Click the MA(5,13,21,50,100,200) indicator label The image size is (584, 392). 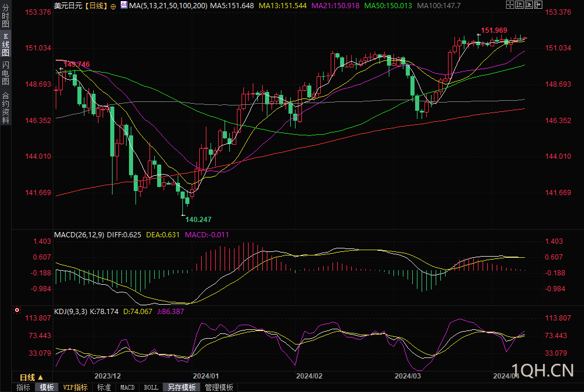(168, 6)
